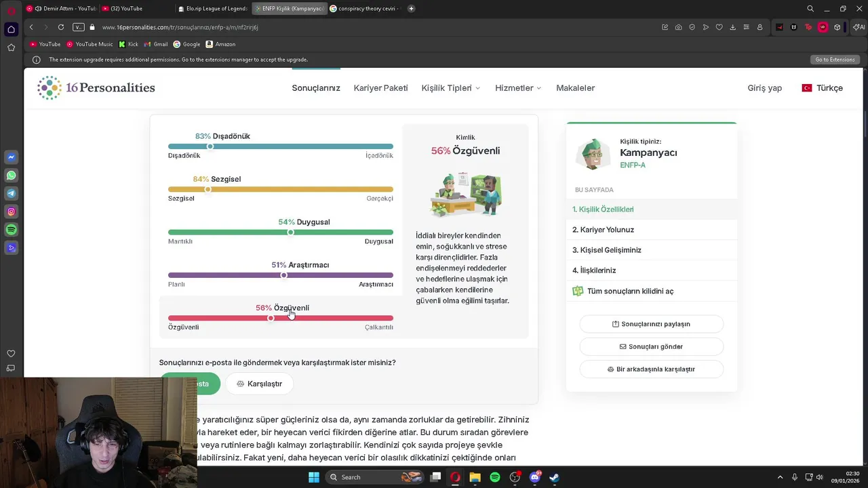Open WhatsApp in the Opera sidebar

11,176
